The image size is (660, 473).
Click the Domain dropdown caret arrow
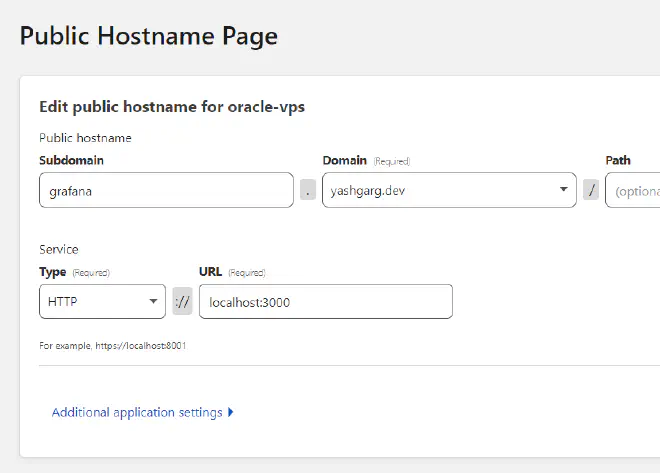click(x=564, y=190)
